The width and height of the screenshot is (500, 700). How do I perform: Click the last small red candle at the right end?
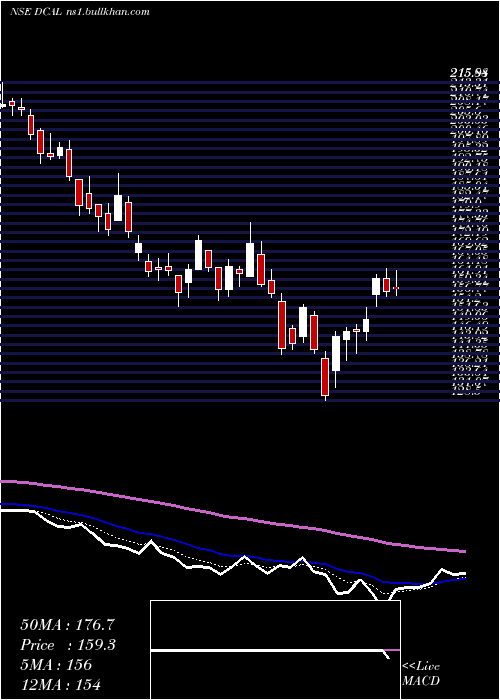pyautogui.click(x=396, y=288)
